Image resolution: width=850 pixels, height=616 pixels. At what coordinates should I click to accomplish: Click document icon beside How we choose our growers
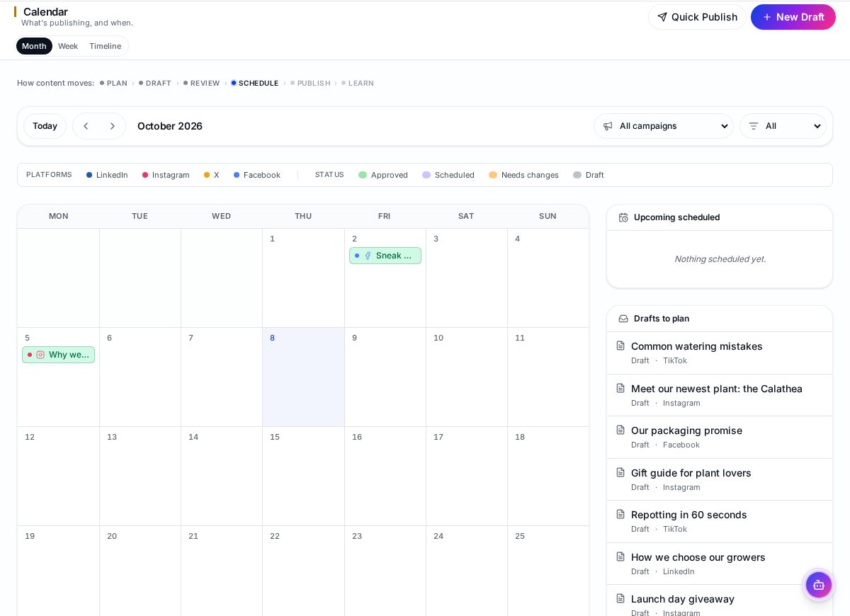pyautogui.click(x=620, y=557)
